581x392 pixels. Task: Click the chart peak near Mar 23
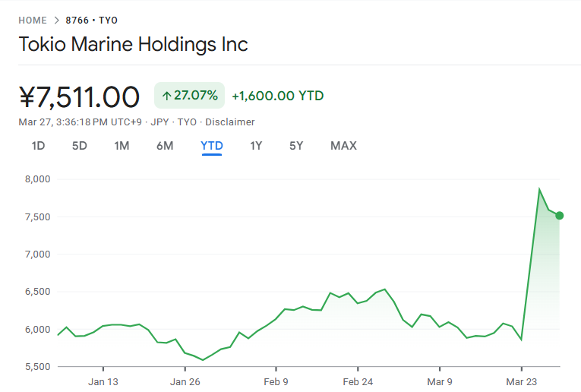pyautogui.click(x=539, y=190)
